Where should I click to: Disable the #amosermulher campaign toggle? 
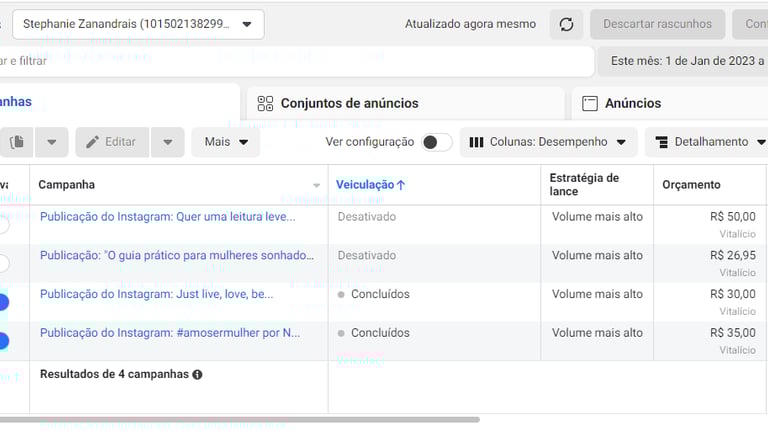tap(3, 341)
